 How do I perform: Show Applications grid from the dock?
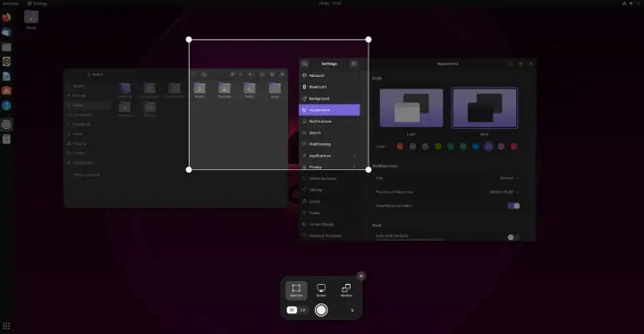6,326
